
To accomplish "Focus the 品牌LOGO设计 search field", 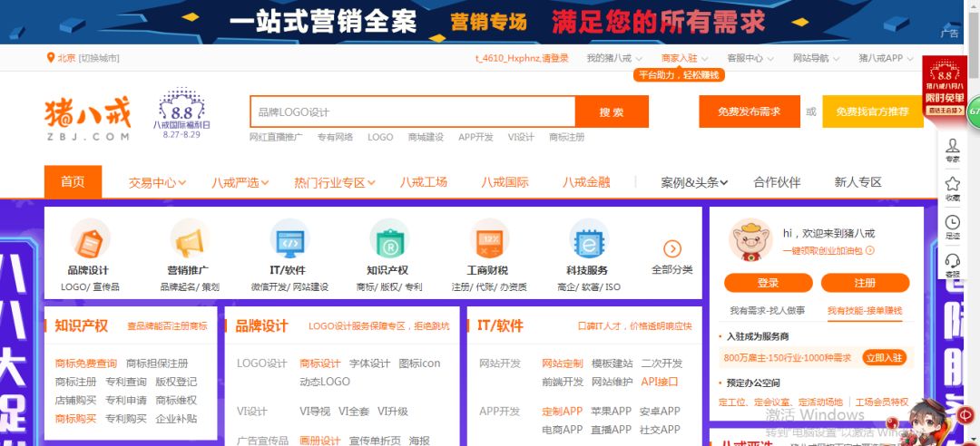I will pyautogui.click(x=413, y=111).
